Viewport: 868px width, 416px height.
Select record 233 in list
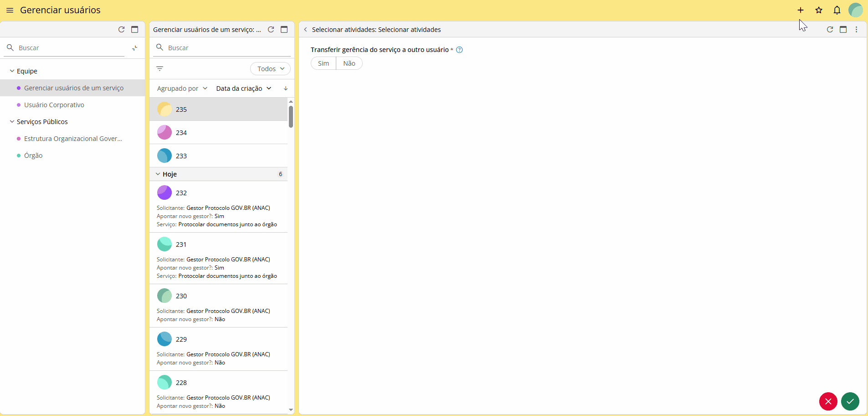[x=219, y=156]
